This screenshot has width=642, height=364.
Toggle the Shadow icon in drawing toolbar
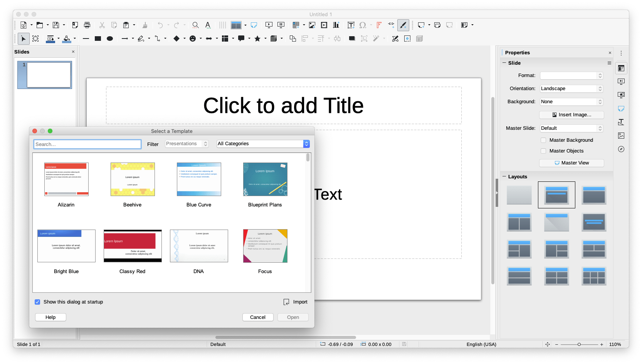click(352, 39)
